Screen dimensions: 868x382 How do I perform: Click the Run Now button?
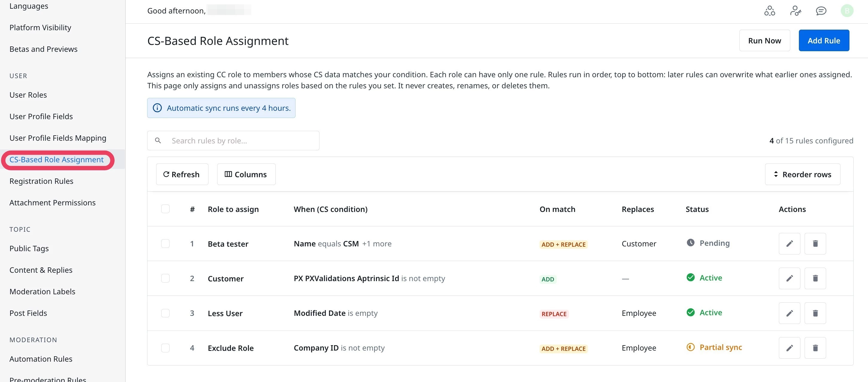click(x=764, y=40)
